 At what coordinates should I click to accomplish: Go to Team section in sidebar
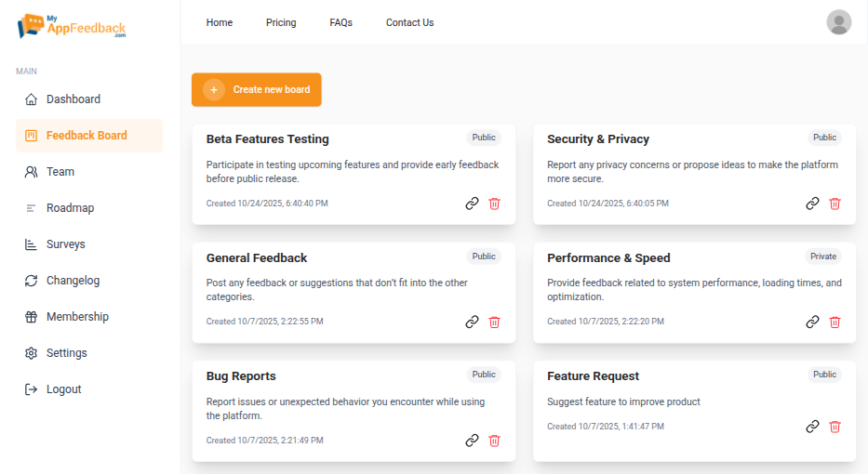tap(60, 172)
